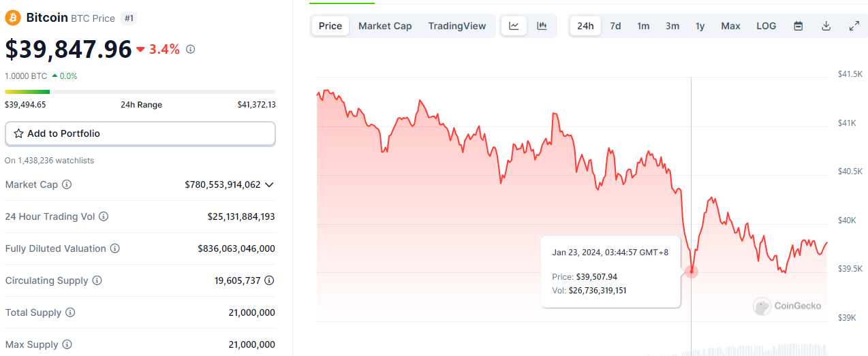Image resolution: width=868 pixels, height=356 pixels.
Task: Click info icon beside Fully Diluted Valuation
Action: pos(115,248)
